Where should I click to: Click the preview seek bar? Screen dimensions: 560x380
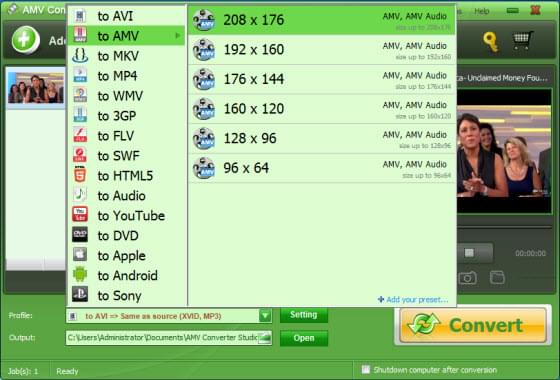504,227
